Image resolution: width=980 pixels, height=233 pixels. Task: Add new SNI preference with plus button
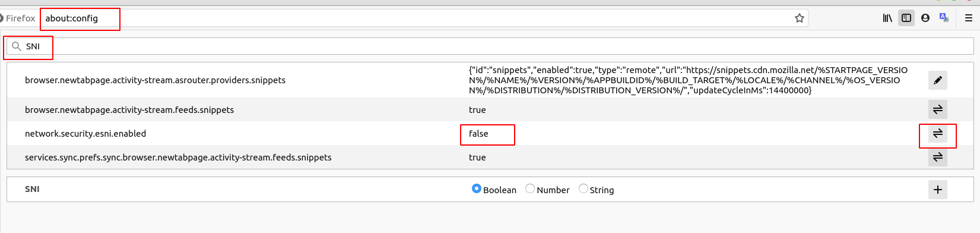point(938,190)
